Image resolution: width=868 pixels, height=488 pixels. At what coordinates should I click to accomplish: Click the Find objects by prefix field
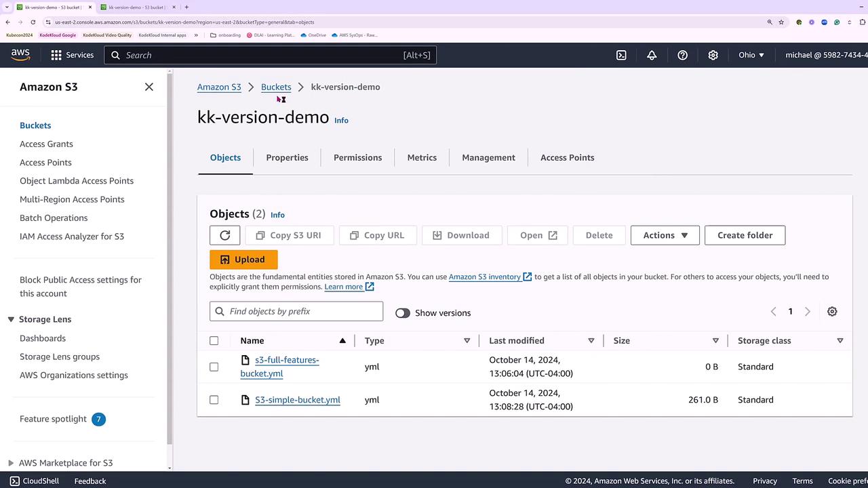(x=296, y=311)
